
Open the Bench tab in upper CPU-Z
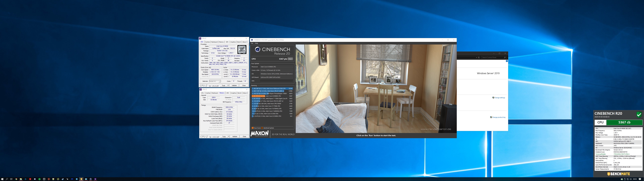[x=239, y=42]
